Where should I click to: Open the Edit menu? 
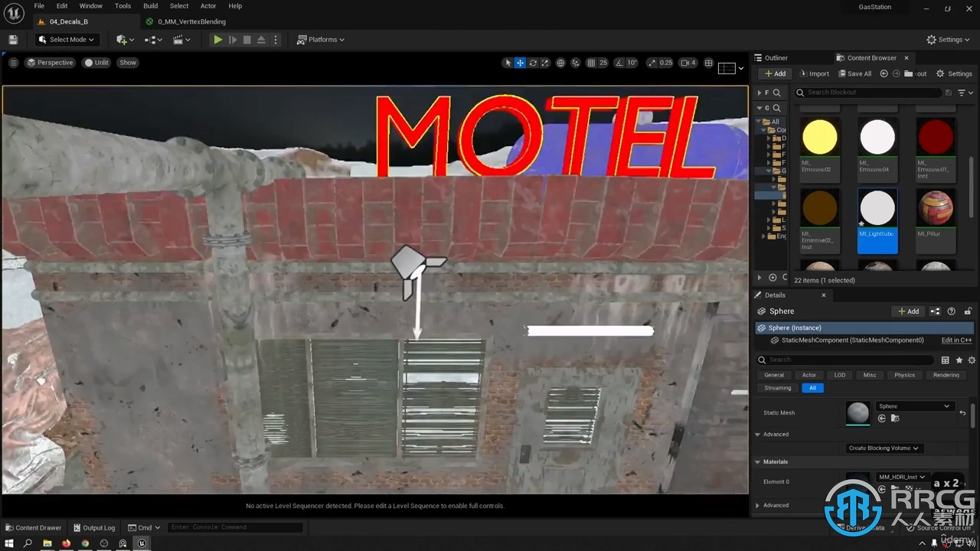click(62, 5)
